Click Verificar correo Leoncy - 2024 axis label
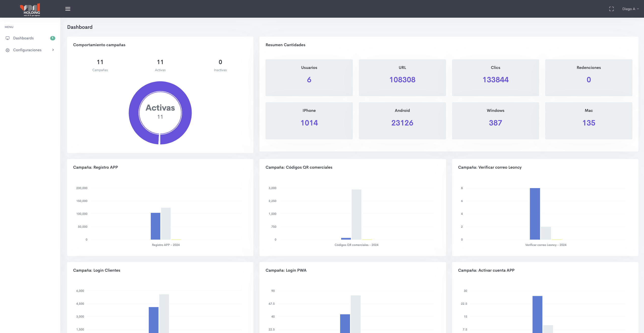Viewport: 644px width, 333px height. point(546,245)
